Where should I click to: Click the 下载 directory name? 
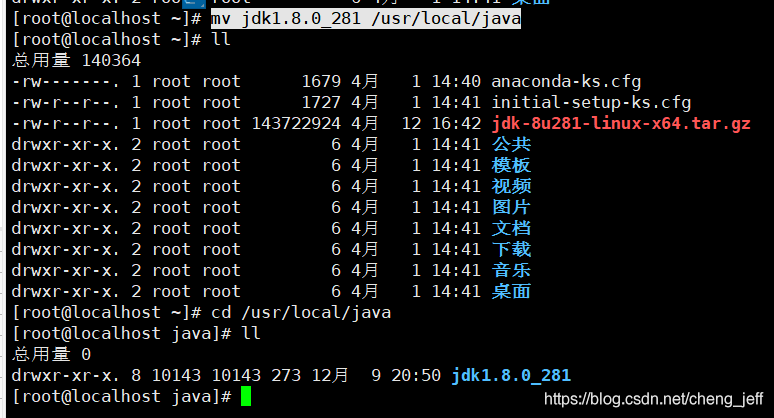[x=511, y=249]
